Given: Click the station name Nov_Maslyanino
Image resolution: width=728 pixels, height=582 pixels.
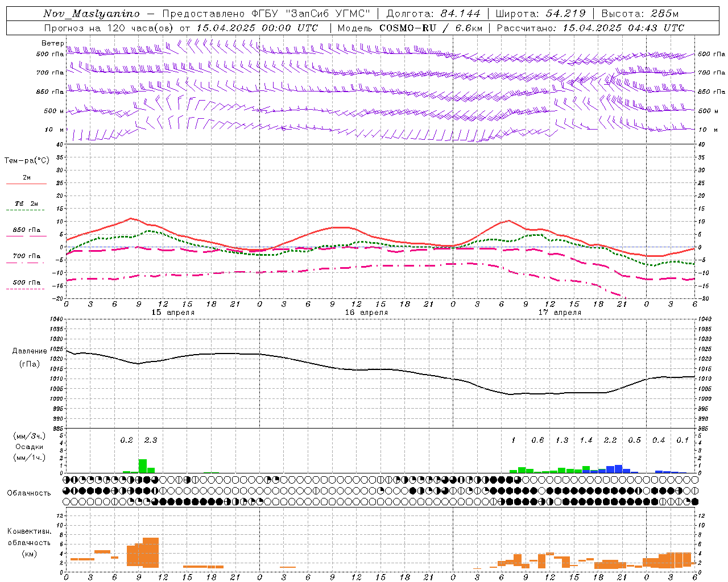Looking at the screenshot, I should pos(92,14).
